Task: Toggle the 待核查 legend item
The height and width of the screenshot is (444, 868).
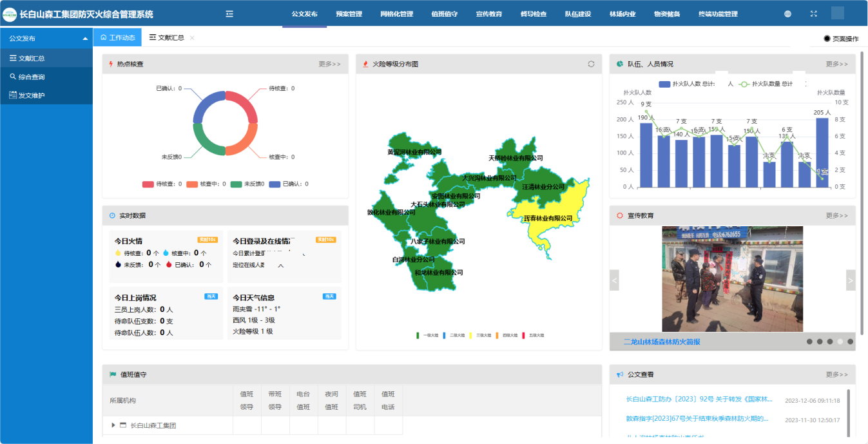Action: [162, 184]
